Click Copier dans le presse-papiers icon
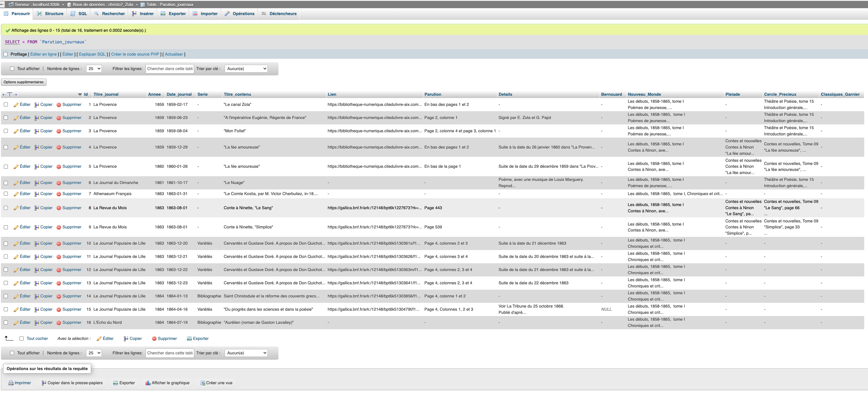This screenshot has height=393, width=868. tap(44, 383)
